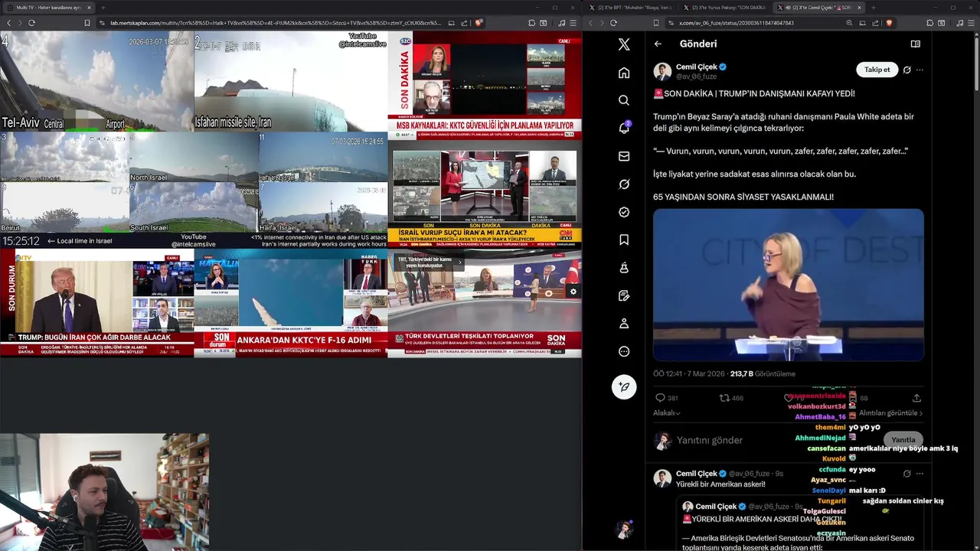
Task: Click the x.com address bar URL
Action: coord(737,23)
